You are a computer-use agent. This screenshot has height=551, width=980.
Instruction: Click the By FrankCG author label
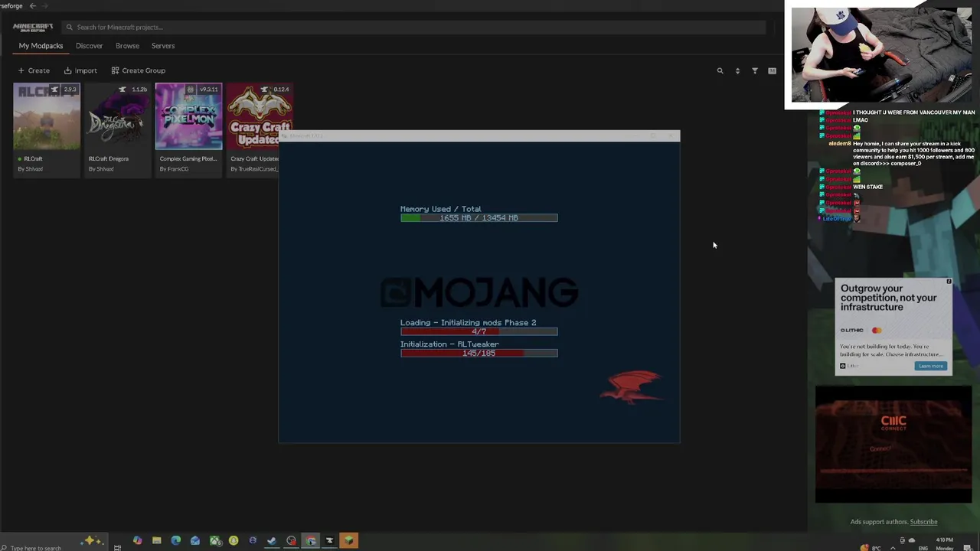(174, 169)
